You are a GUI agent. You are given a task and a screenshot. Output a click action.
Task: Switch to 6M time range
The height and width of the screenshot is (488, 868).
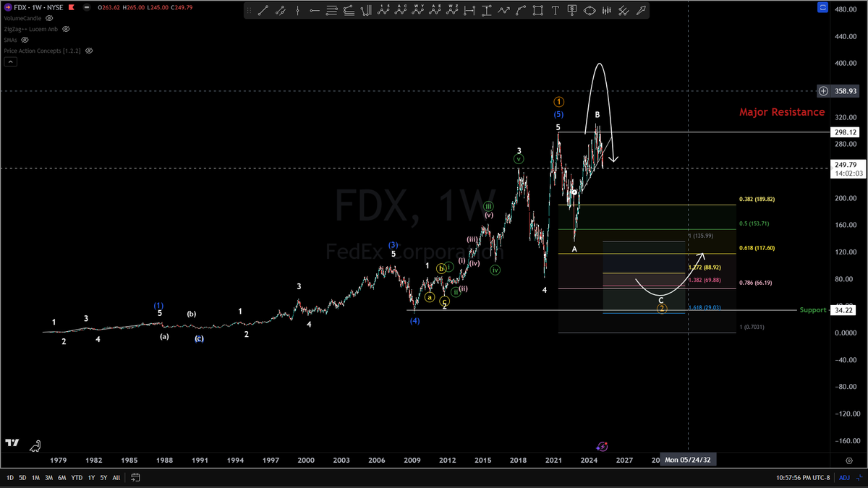point(61,478)
